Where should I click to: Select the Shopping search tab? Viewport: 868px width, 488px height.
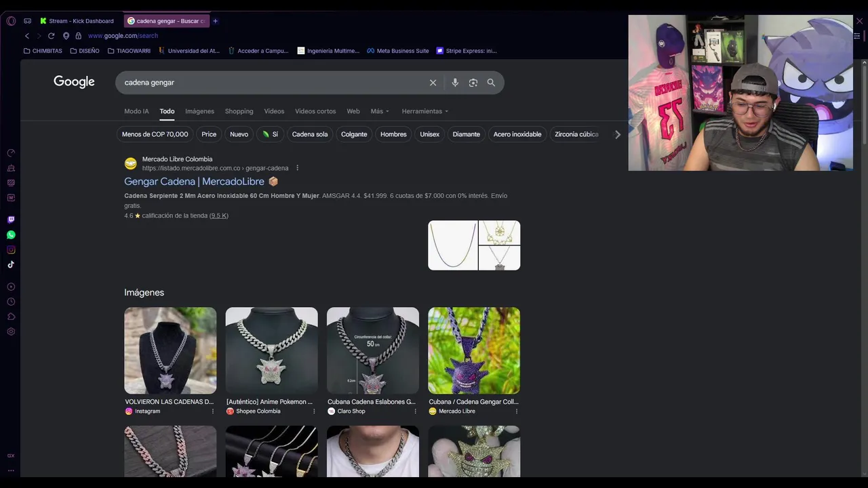[239, 111]
